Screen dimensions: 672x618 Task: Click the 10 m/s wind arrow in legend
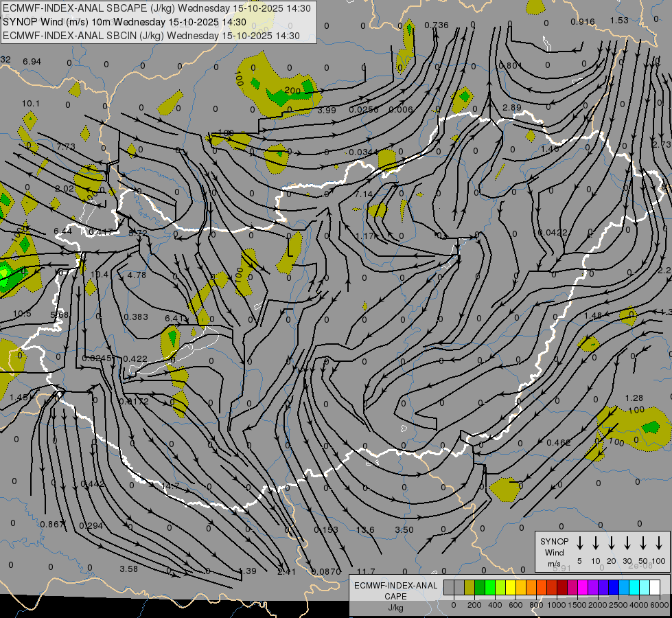pyautogui.click(x=596, y=543)
